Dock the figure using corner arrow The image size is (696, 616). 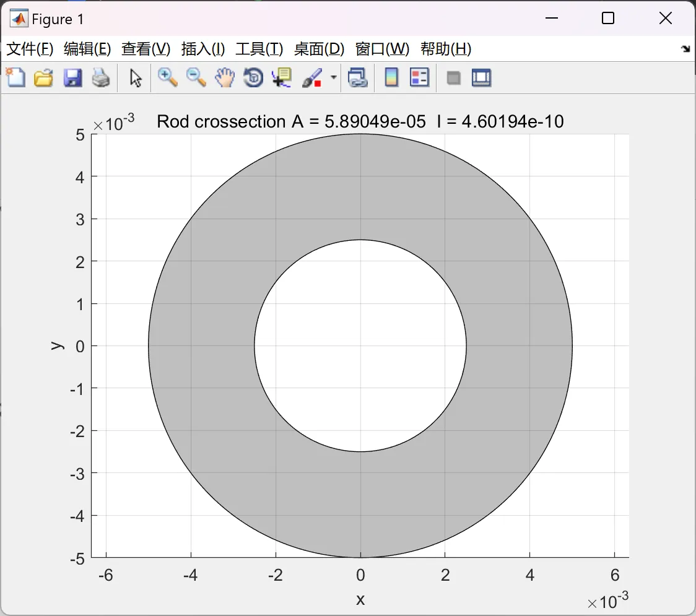(x=685, y=49)
